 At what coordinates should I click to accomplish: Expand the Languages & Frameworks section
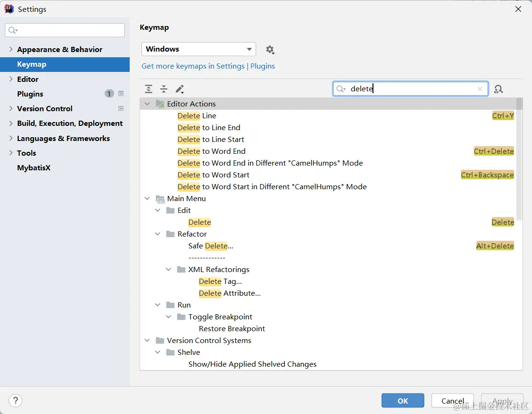click(11, 138)
